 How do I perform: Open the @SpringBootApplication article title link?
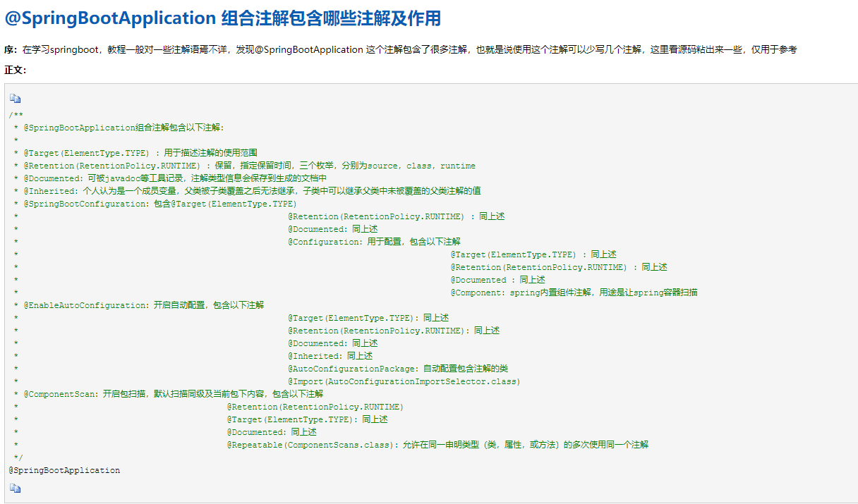[x=222, y=18]
